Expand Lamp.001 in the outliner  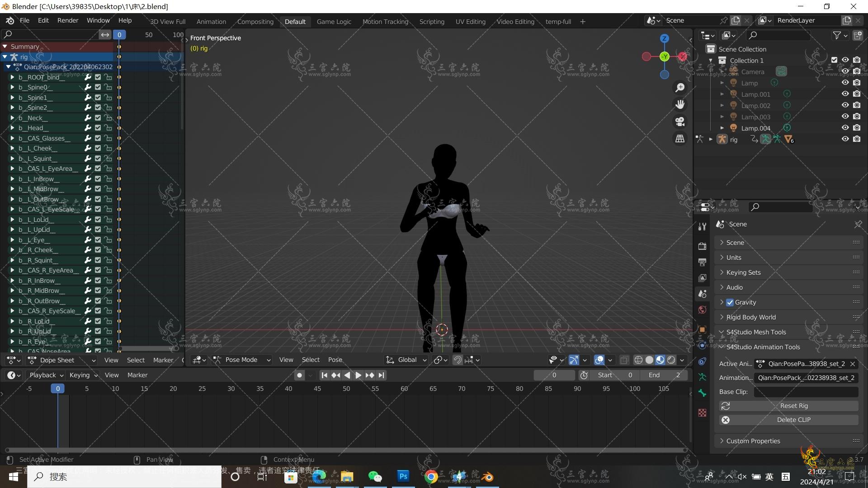[722, 94]
